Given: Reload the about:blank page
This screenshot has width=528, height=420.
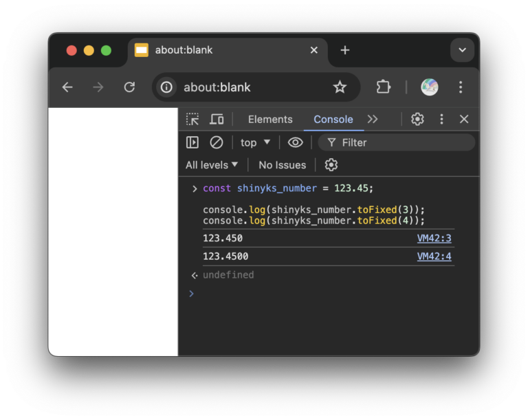Looking at the screenshot, I should pos(129,87).
